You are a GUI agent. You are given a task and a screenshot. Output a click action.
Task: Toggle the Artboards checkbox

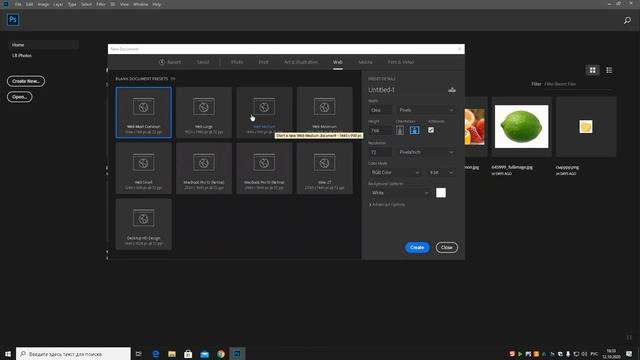(x=431, y=130)
